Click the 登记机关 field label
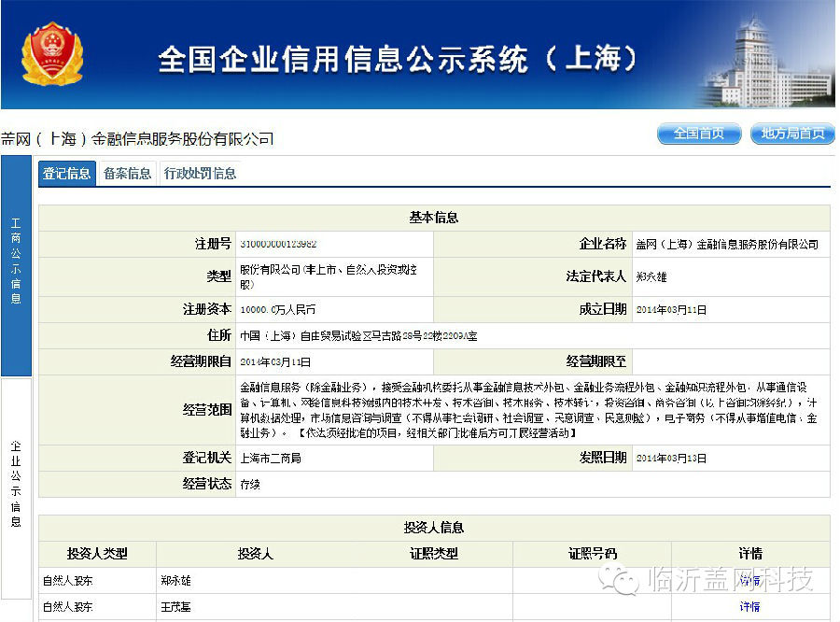This screenshot has width=840, height=622. tap(207, 458)
